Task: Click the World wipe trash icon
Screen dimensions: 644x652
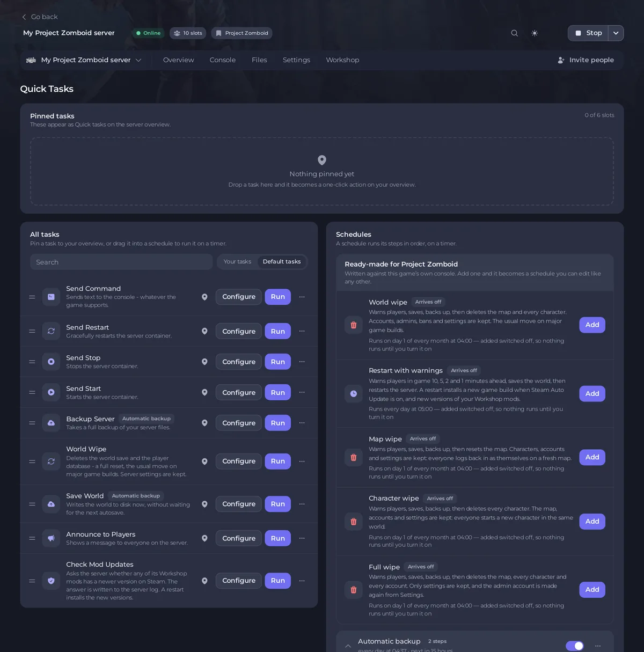Action: (353, 325)
